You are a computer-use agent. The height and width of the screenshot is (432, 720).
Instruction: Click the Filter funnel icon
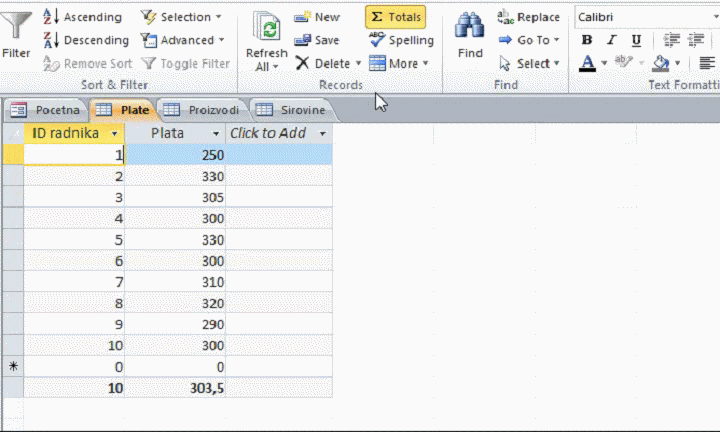click(16, 32)
